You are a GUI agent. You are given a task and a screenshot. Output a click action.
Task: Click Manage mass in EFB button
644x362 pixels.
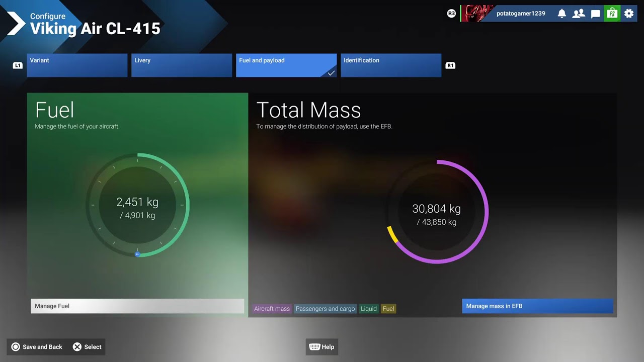[x=537, y=306]
